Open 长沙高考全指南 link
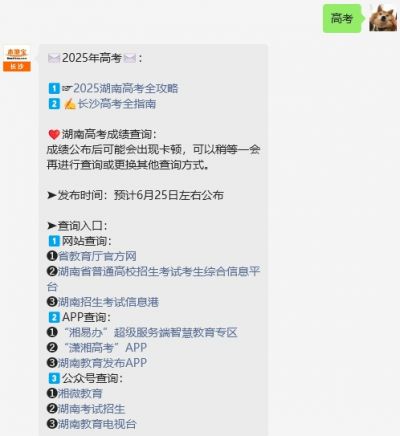 pyautogui.click(x=117, y=104)
